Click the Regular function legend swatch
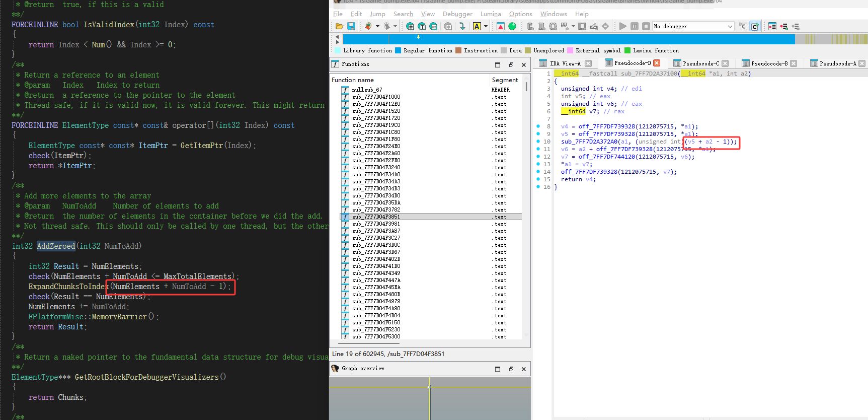 (398, 50)
